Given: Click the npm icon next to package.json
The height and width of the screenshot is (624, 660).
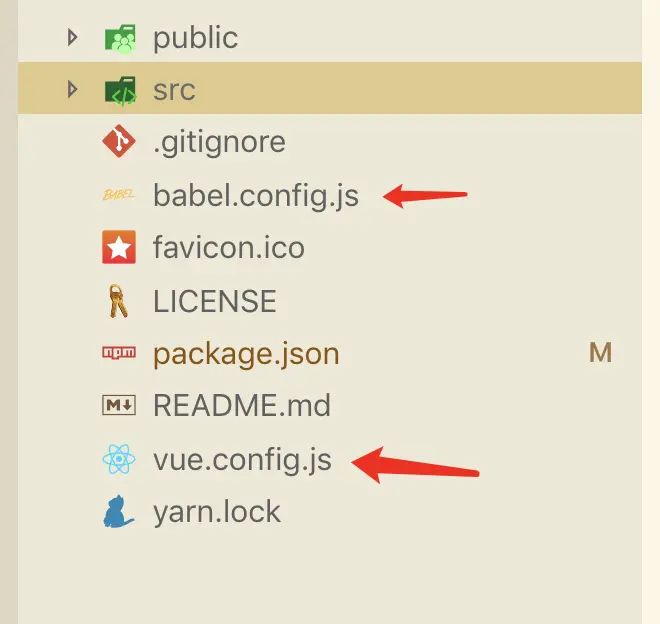Looking at the screenshot, I should tap(119, 353).
